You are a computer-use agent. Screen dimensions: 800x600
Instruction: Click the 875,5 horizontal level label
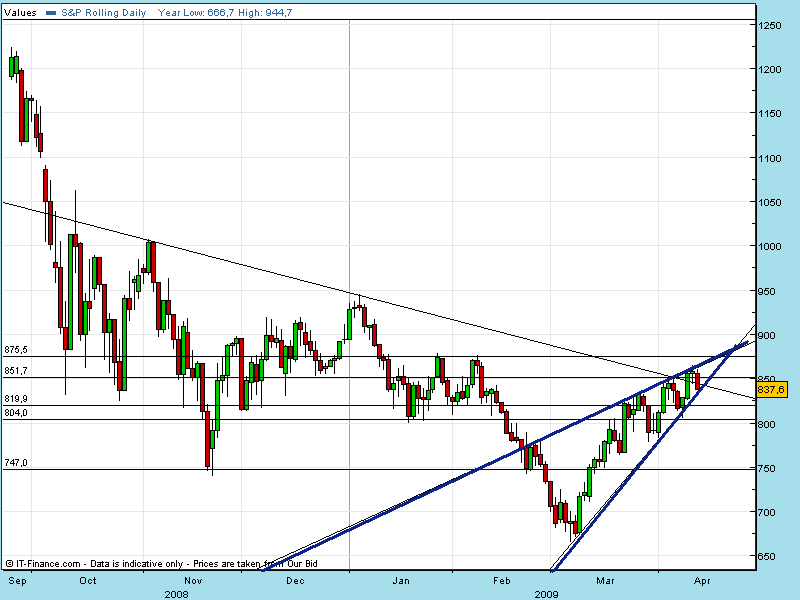tap(16, 350)
